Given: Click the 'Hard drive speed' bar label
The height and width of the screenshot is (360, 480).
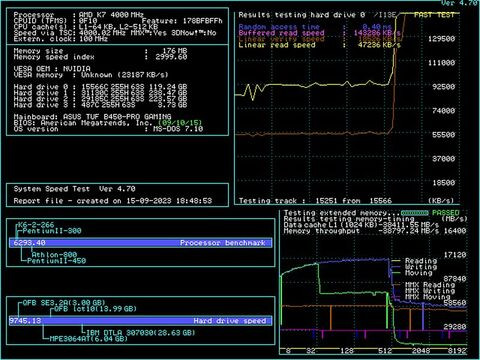Looking at the screenshot, I should 230,321.
